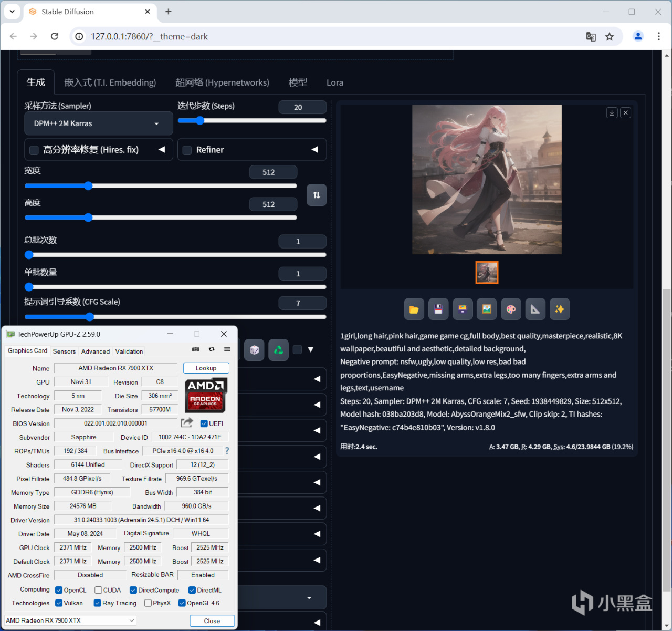Send the image to extras via ruler icon
This screenshot has width=672, height=631.
pyautogui.click(x=535, y=309)
